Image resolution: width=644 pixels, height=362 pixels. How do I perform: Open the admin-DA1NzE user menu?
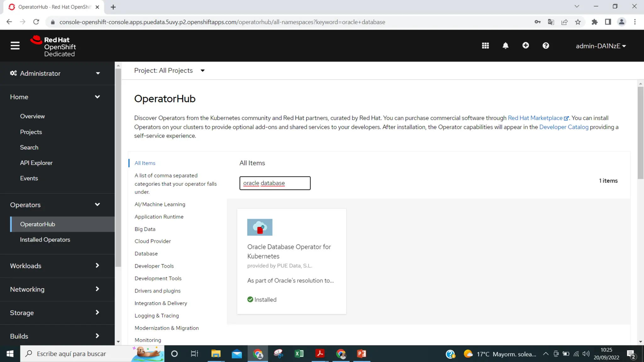[x=601, y=46]
